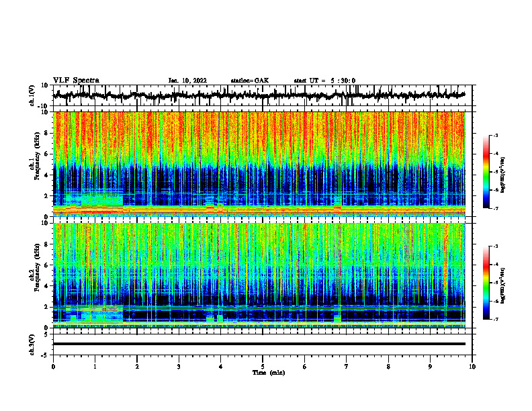The width and height of the screenshot is (532, 411).
Task: Click time axis tick label "8"
Action: pyautogui.click(x=388, y=367)
